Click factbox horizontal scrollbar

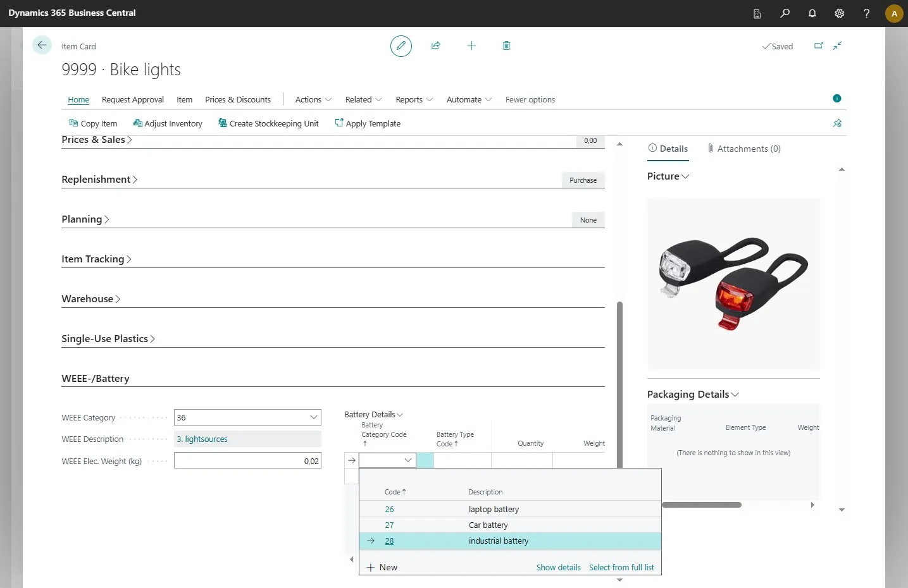pyautogui.click(x=702, y=505)
